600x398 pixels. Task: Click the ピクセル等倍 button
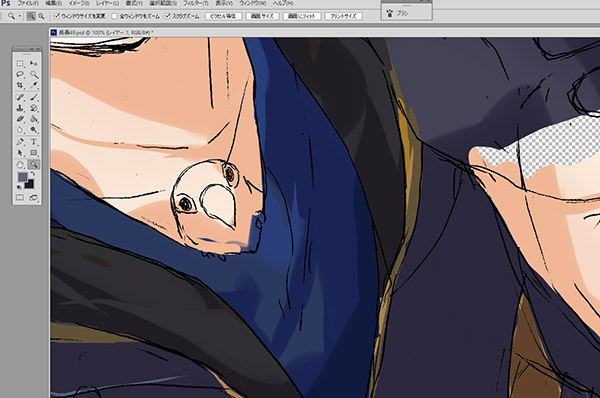(x=223, y=16)
